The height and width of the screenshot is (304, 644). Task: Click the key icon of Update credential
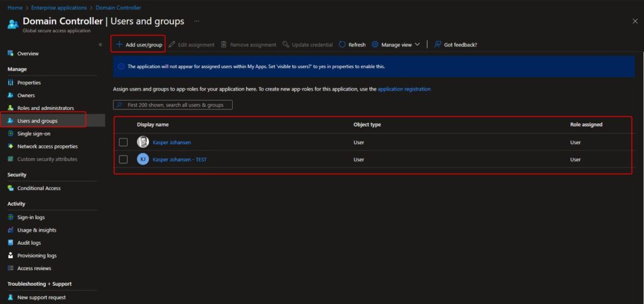pos(286,44)
